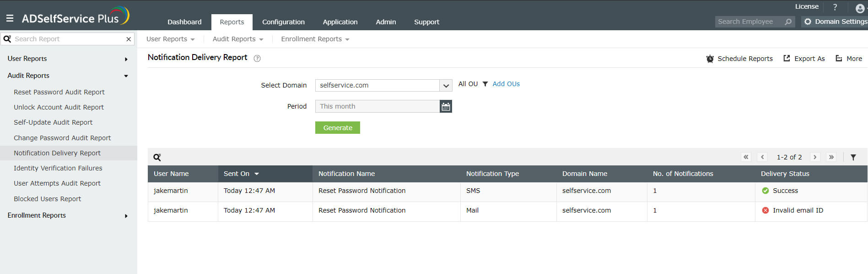Switch to the Configuration tab

pyautogui.click(x=283, y=22)
